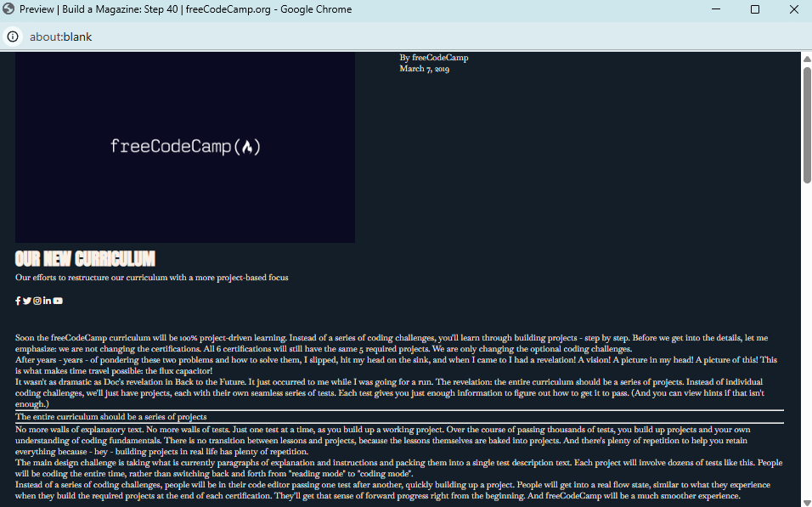Click the 'OUR NEW CURRICULUM' heading

(85, 259)
